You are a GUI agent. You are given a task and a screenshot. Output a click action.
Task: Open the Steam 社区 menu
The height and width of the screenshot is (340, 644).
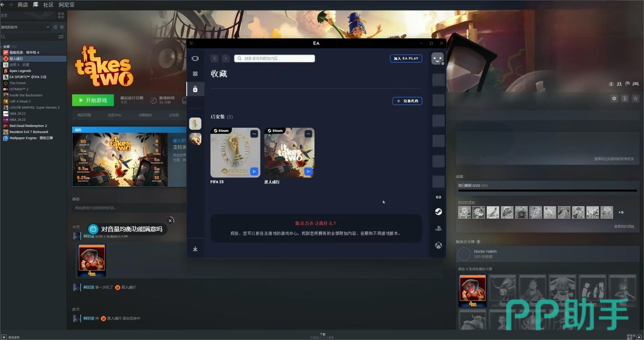(x=48, y=5)
